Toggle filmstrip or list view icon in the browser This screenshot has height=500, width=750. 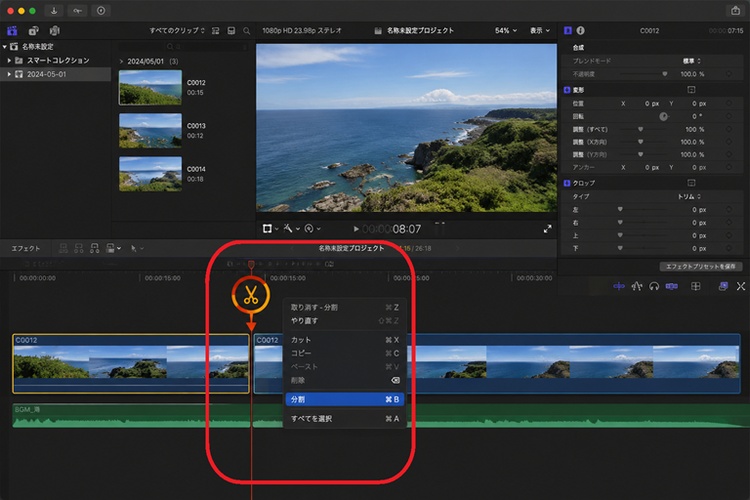[x=232, y=31]
